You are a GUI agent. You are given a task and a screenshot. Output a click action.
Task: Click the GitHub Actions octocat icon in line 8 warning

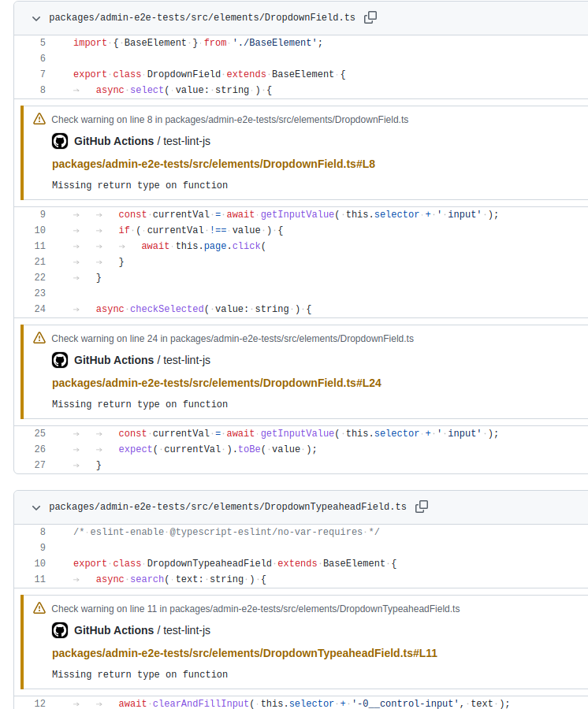click(59, 140)
